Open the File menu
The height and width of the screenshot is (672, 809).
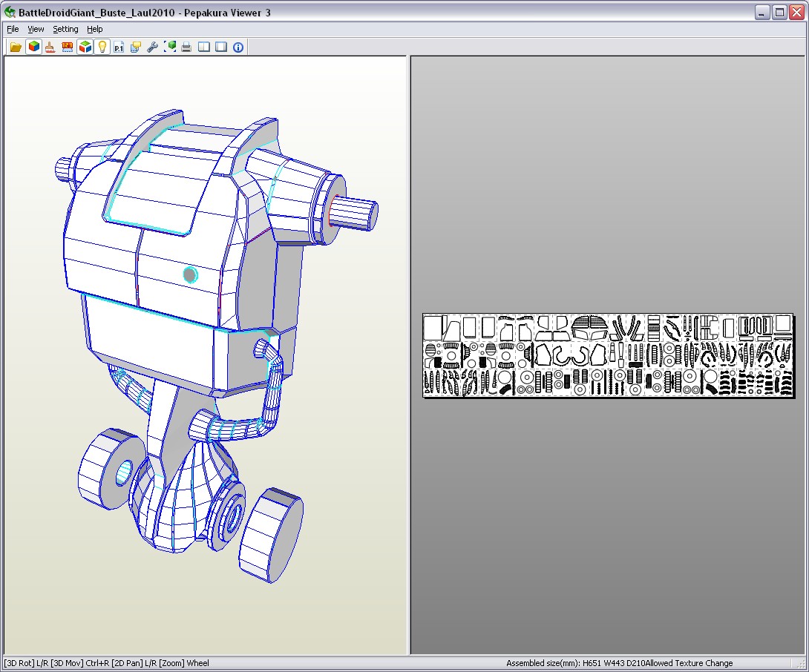click(x=13, y=29)
